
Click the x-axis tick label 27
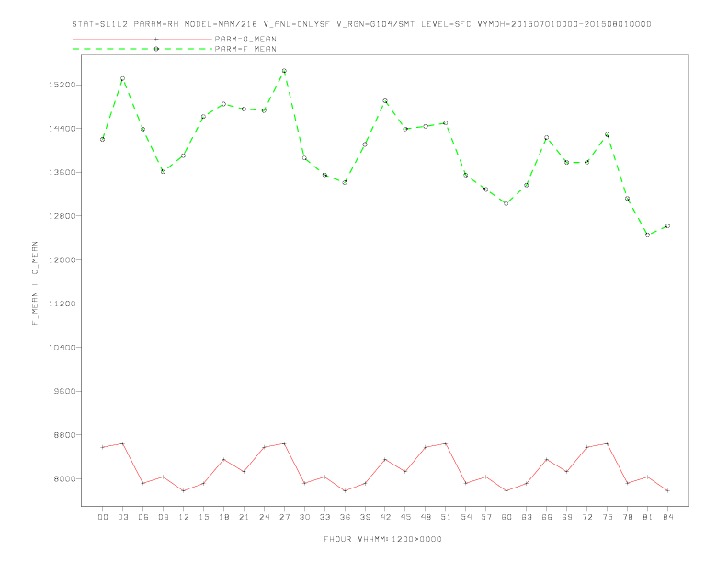pos(284,517)
